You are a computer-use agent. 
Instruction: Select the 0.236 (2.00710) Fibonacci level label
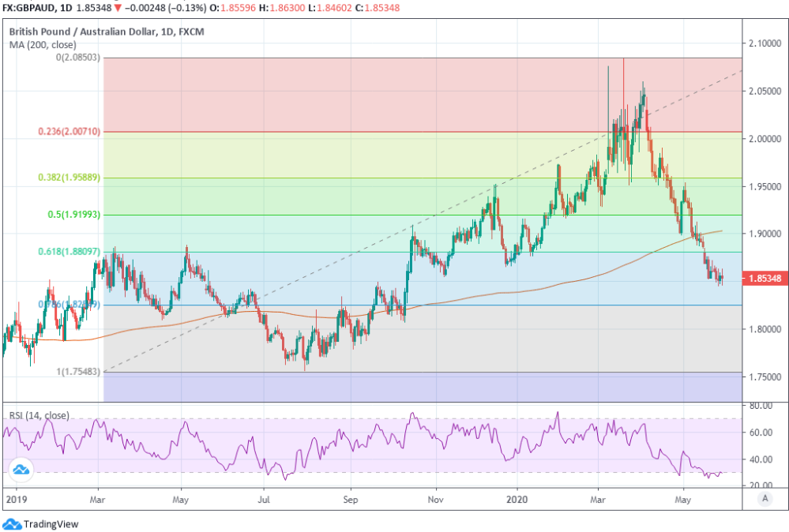coord(70,131)
